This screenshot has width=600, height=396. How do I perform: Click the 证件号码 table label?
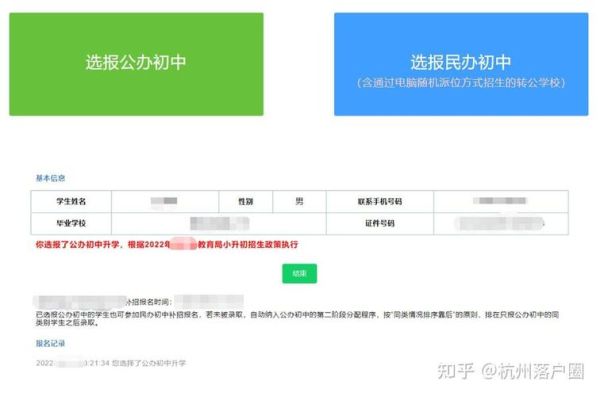(380, 223)
